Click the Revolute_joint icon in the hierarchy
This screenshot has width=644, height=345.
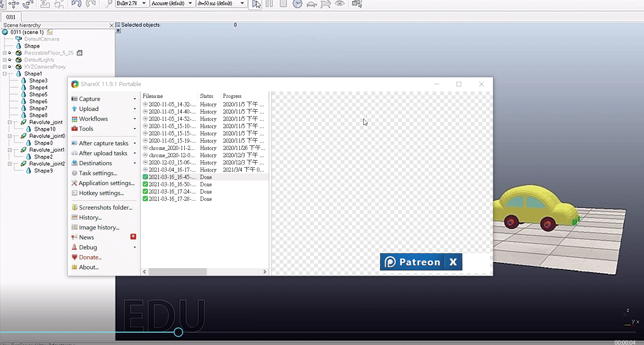23,122
